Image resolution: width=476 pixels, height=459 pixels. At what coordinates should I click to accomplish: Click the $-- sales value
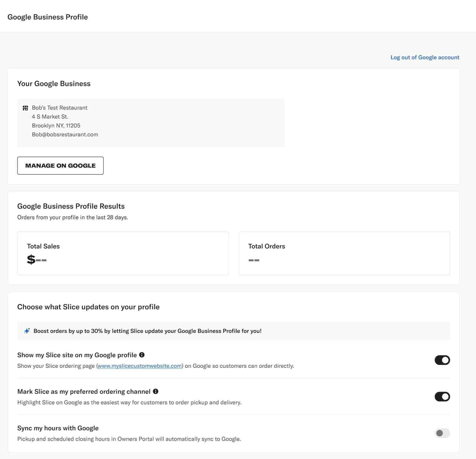(37, 260)
